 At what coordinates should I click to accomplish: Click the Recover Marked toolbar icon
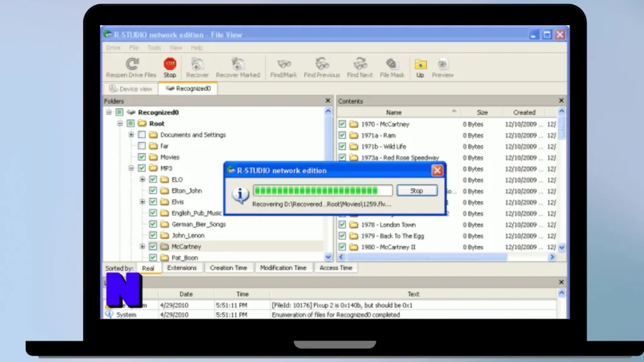point(238,64)
